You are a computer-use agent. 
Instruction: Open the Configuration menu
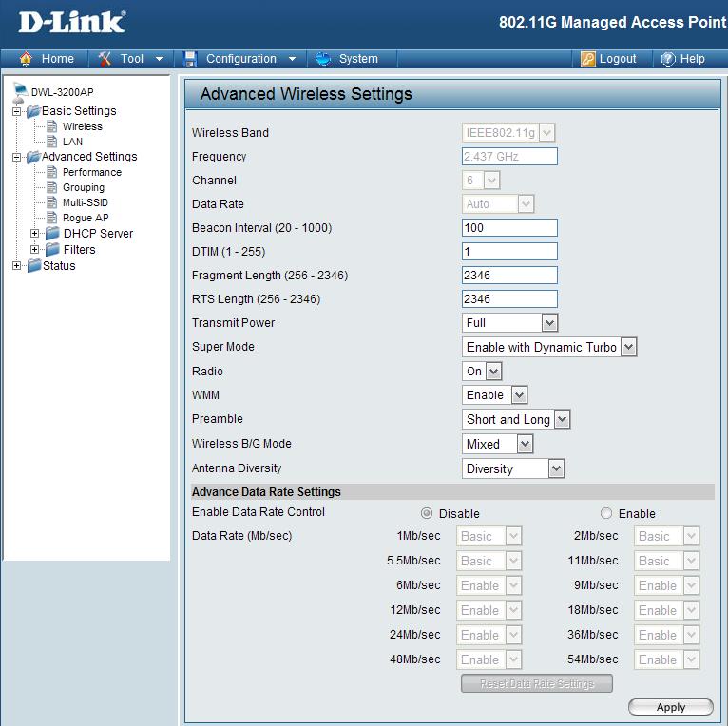[241, 59]
